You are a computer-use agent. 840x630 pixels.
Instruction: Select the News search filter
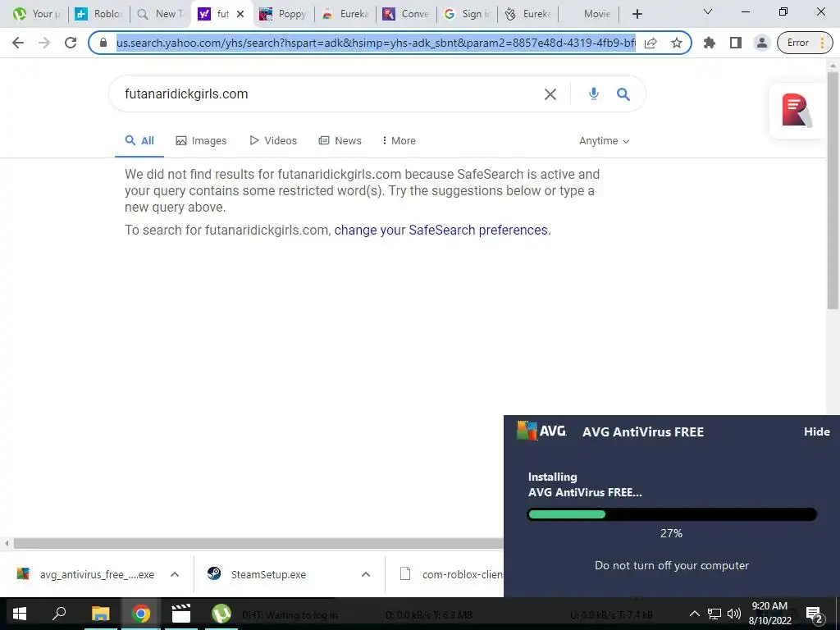pyautogui.click(x=340, y=141)
